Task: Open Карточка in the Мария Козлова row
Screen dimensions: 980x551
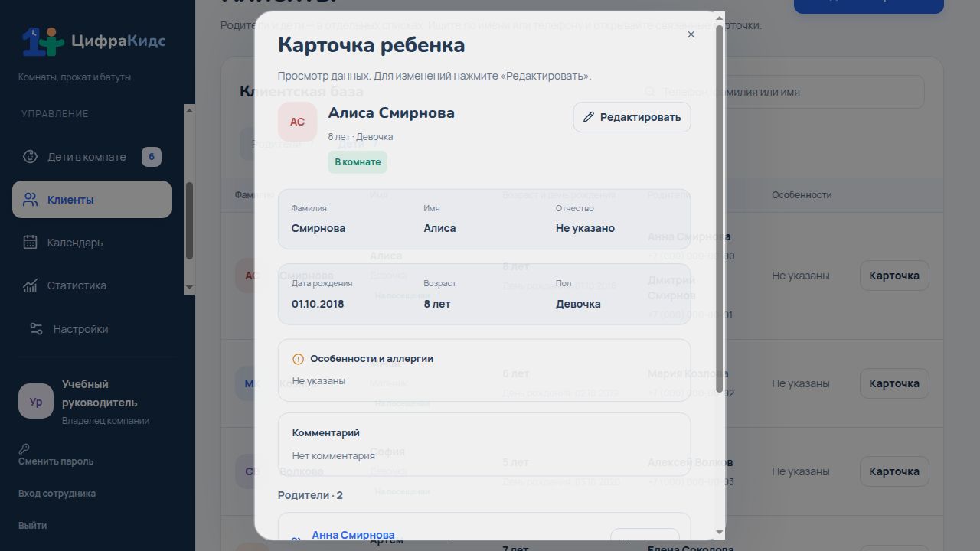Action: pos(894,383)
